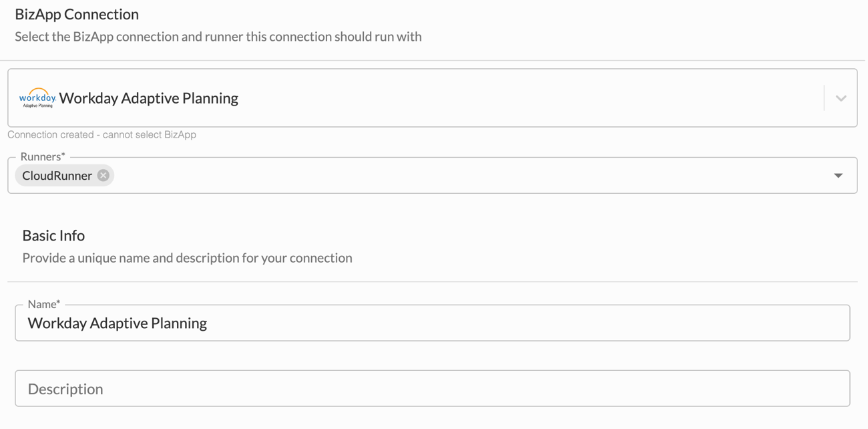Open the Runners dropdown arrow

838,176
